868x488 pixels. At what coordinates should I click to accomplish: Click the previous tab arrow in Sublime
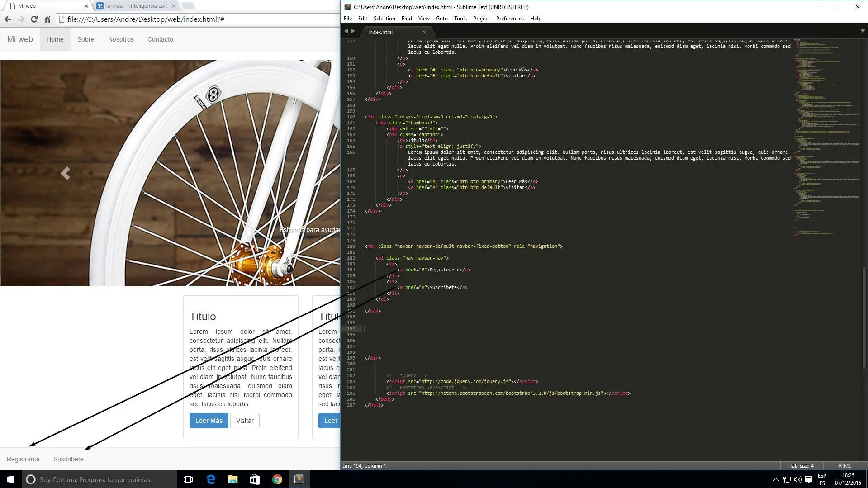[346, 31]
